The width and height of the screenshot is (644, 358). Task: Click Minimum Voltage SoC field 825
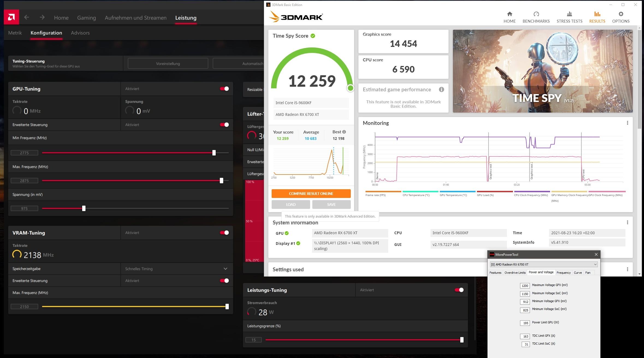(525, 310)
